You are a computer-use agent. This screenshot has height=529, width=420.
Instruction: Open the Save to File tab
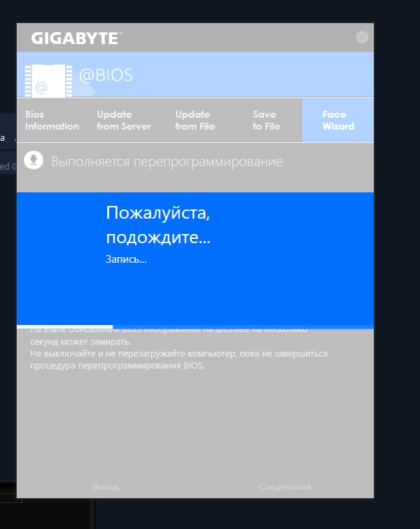pos(266,121)
